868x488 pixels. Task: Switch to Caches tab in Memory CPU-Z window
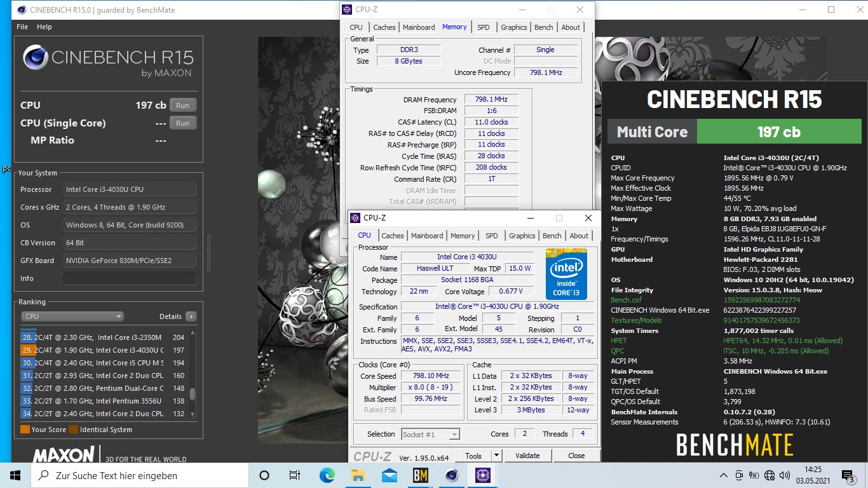(384, 27)
